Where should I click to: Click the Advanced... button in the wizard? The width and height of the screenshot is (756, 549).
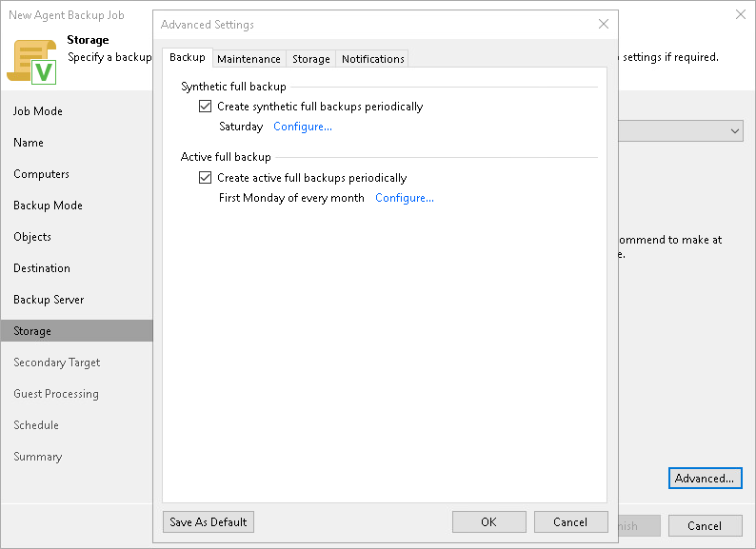click(x=705, y=479)
